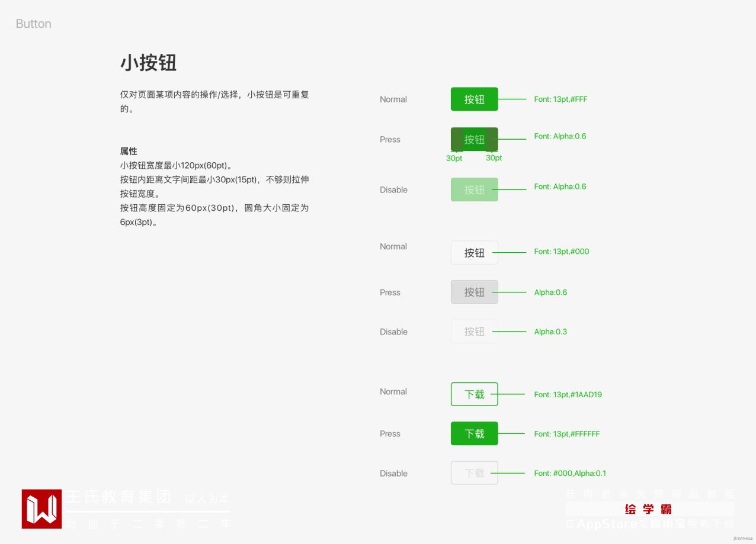Click the white disabled 按钮 with faint text
Viewport: 756px width, 544px height.
[474, 331]
